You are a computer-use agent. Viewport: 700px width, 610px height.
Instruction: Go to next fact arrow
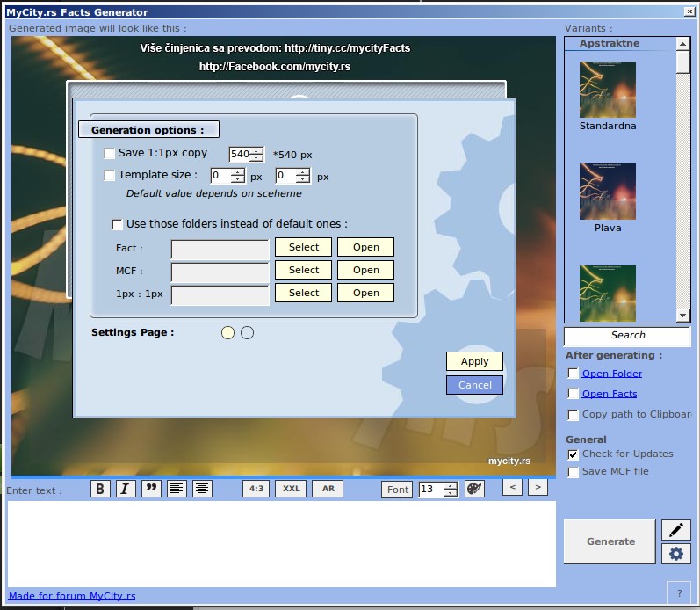[538, 487]
